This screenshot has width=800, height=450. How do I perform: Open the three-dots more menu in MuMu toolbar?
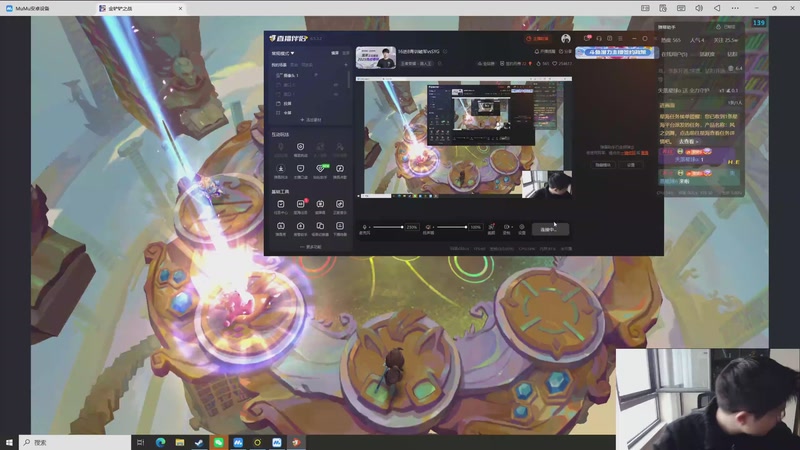click(x=735, y=8)
